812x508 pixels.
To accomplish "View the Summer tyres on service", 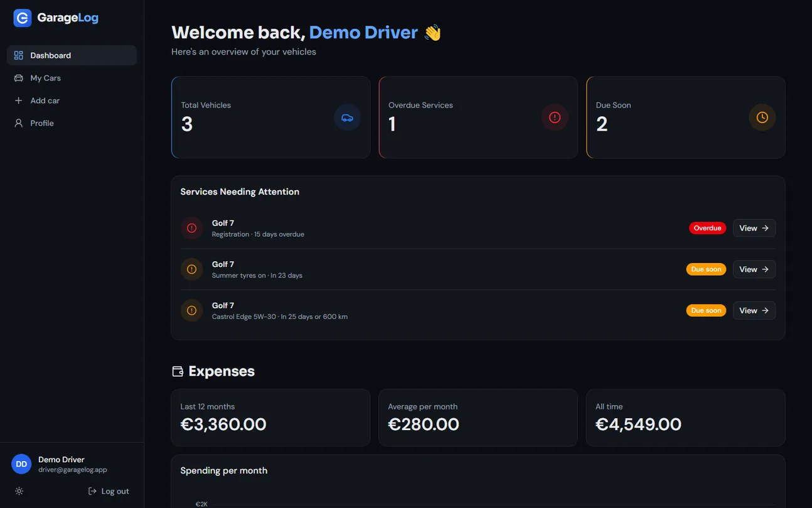I will [x=754, y=269].
